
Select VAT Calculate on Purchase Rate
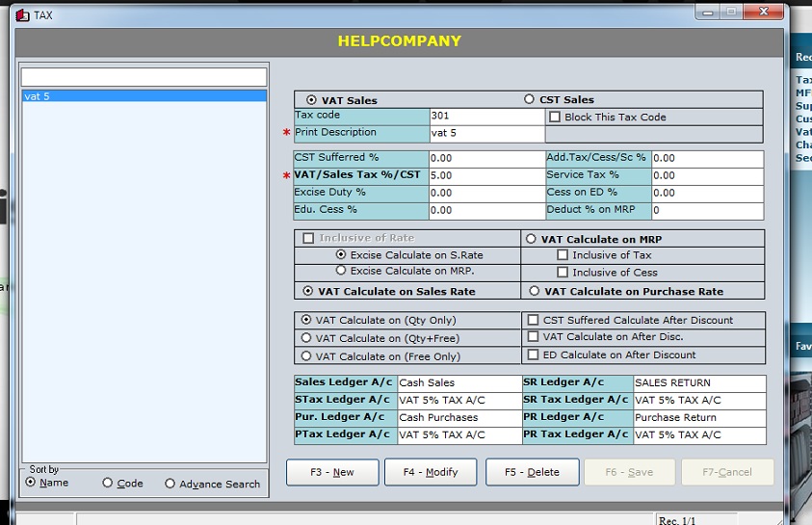[535, 291]
